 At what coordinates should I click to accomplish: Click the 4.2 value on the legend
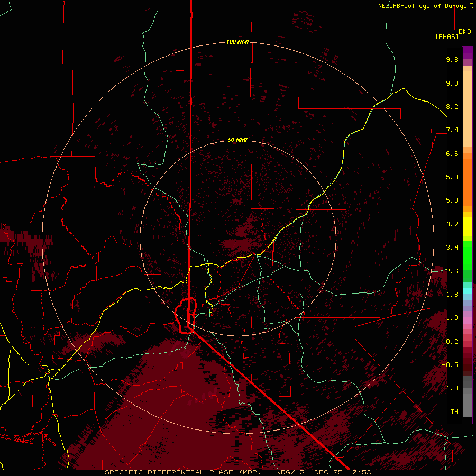pos(452,224)
